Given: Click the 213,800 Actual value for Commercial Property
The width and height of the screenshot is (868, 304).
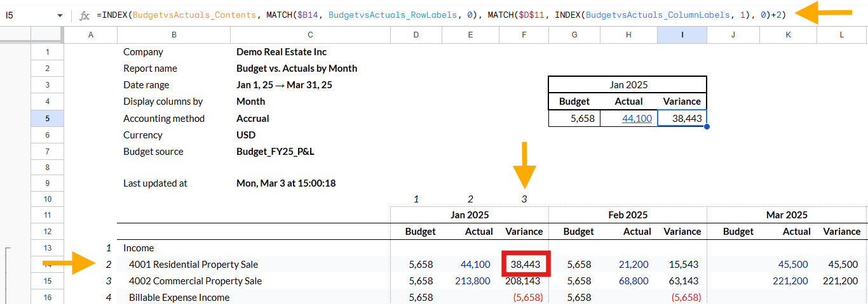Looking at the screenshot, I should click(x=473, y=281).
